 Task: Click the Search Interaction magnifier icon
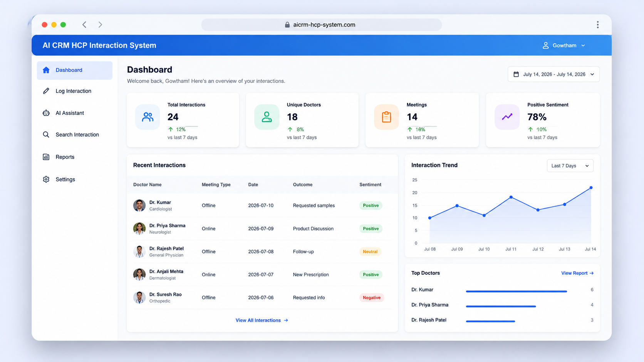(x=46, y=135)
